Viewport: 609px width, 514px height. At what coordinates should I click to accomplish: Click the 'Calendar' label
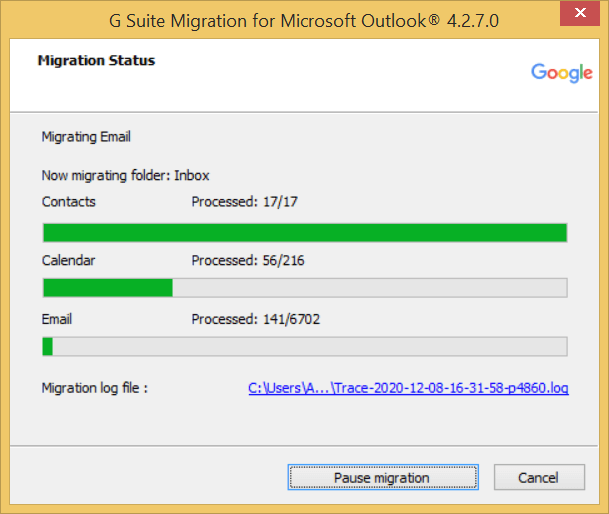pyautogui.click(x=68, y=260)
